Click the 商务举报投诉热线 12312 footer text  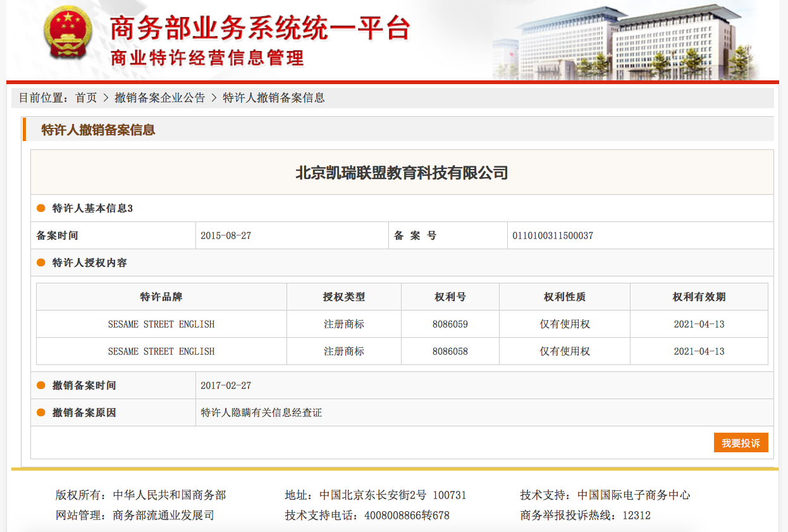[636, 515]
